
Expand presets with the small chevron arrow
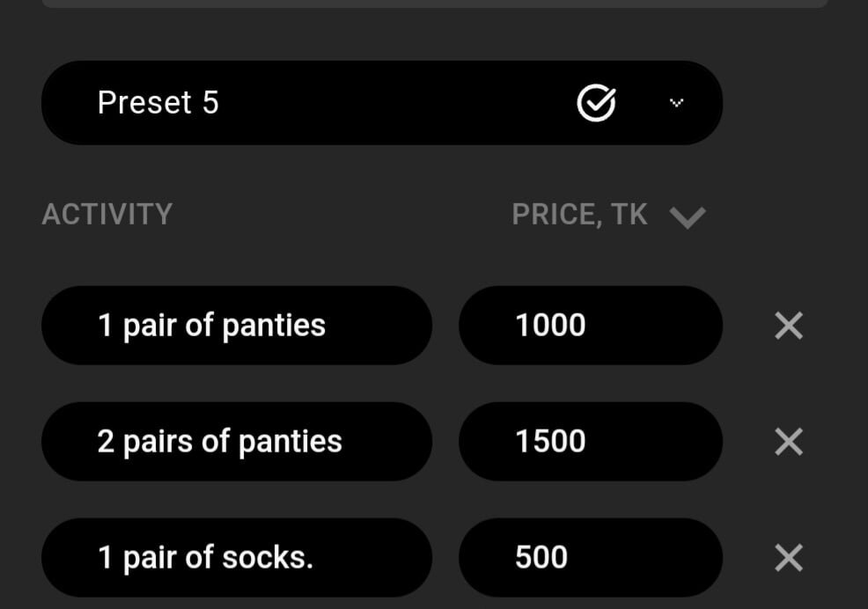(676, 103)
